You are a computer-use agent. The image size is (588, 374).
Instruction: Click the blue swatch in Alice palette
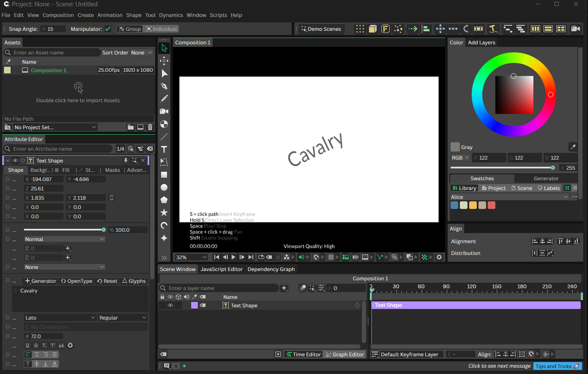[454, 206]
